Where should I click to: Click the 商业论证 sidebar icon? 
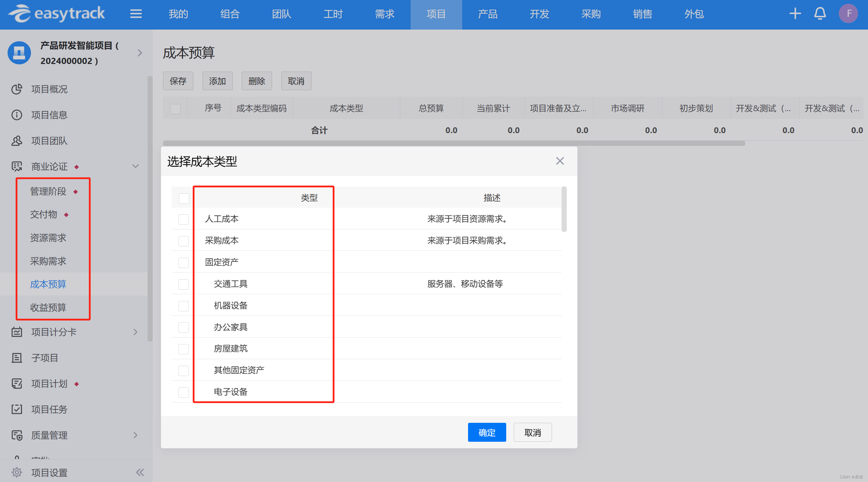click(17, 167)
